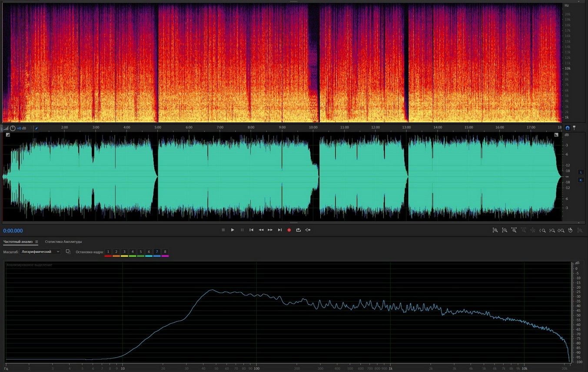Click hold frame button 1
The height and width of the screenshot is (372, 588).
108,252
